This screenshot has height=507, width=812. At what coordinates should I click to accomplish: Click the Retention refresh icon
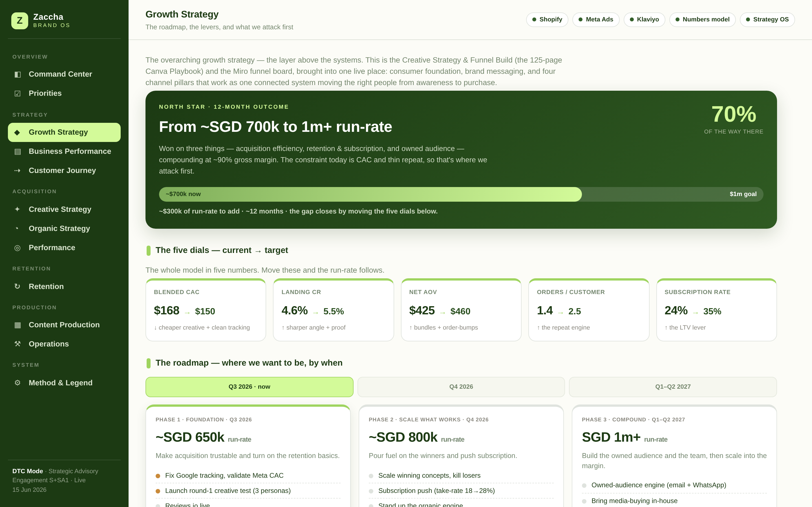click(17, 286)
